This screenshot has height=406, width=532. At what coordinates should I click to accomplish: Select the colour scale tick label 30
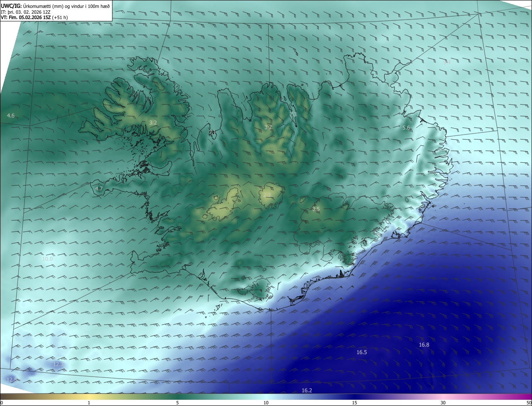[443, 403]
